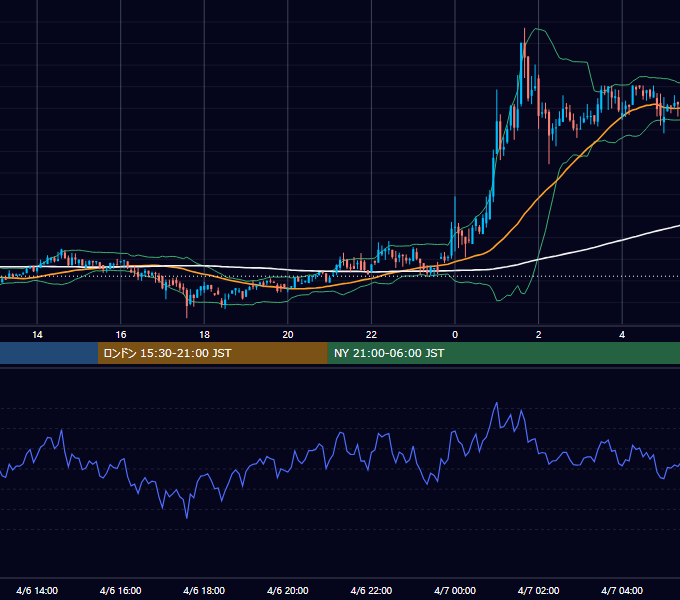Click the price chart hour label 22
This screenshot has height=600, width=680.
point(371,335)
